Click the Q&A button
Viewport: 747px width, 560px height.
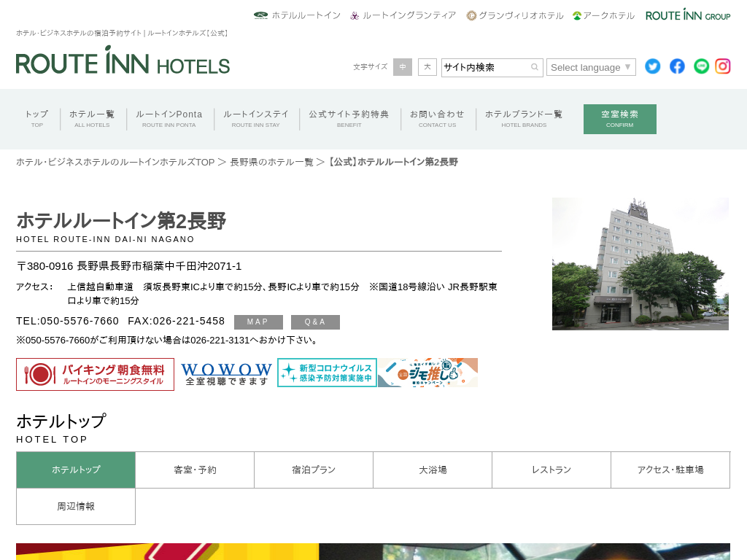(315, 322)
